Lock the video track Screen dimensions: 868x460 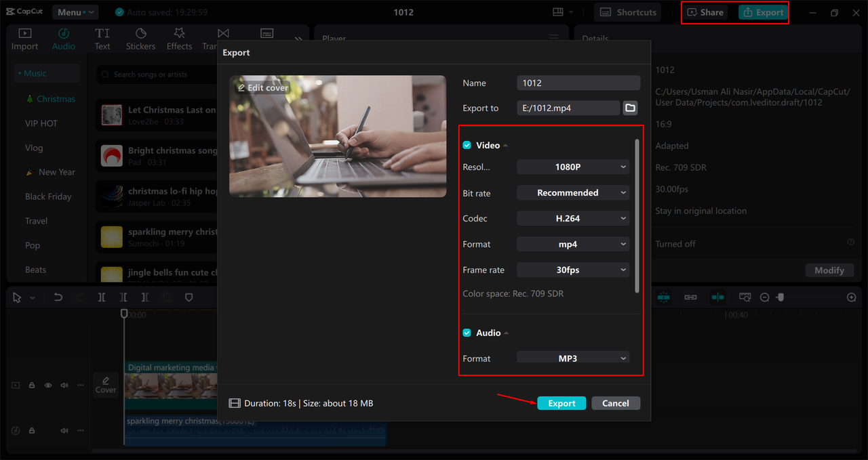(32, 385)
